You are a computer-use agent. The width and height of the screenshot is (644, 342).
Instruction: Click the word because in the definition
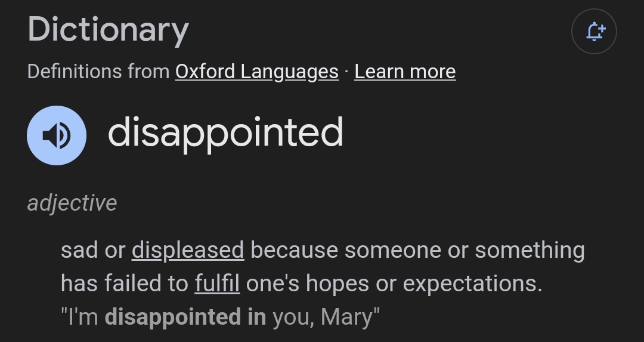click(294, 250)
